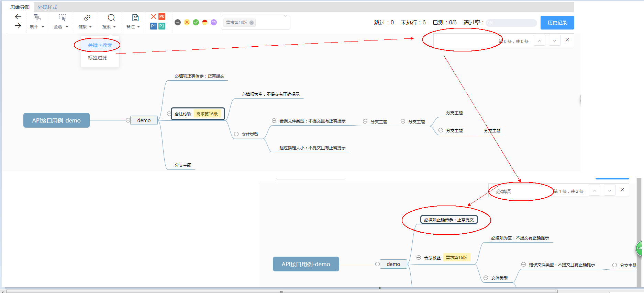Mark node with the purple skip icon
The width and height of the screenshot is (644, 293).
click(214, 22)
